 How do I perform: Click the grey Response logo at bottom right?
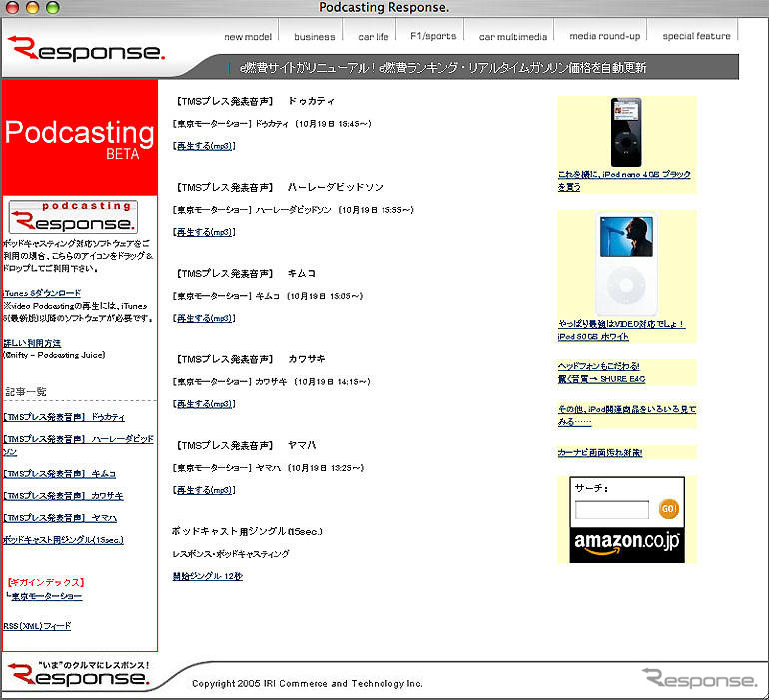point(699,679)
